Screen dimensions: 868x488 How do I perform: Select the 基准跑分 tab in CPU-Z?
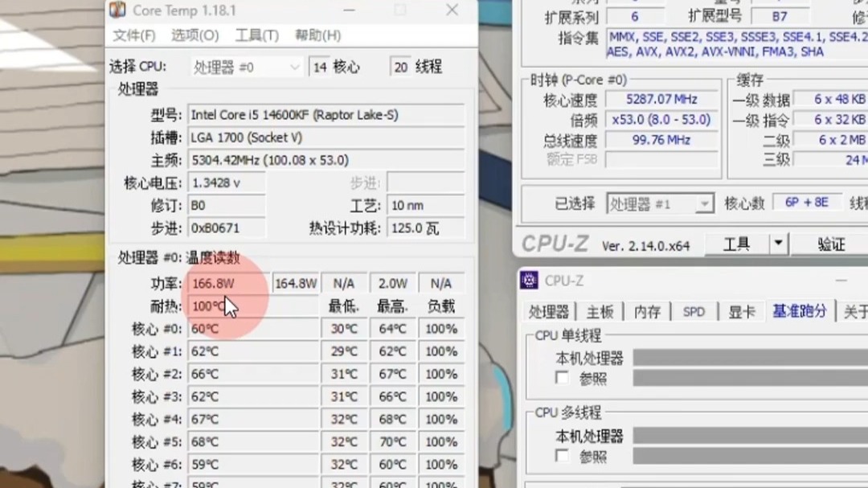coord(799,312)
